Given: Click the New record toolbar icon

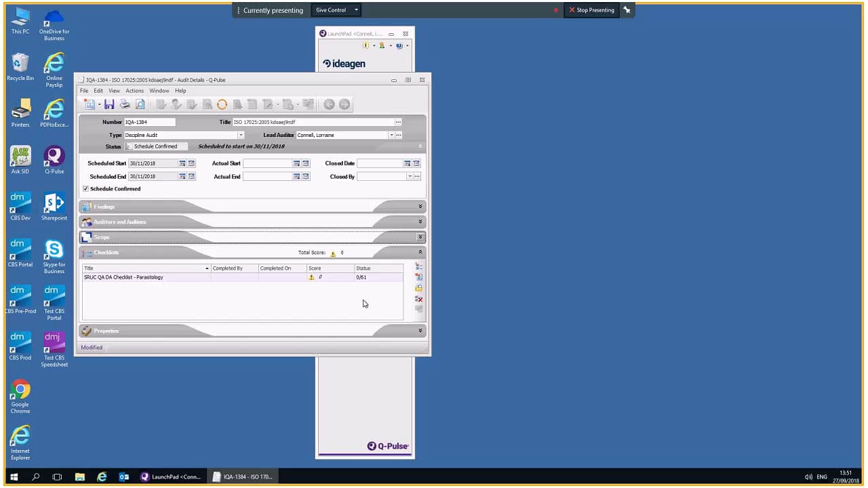Looking at the screenshot, I should pos(90,104).
